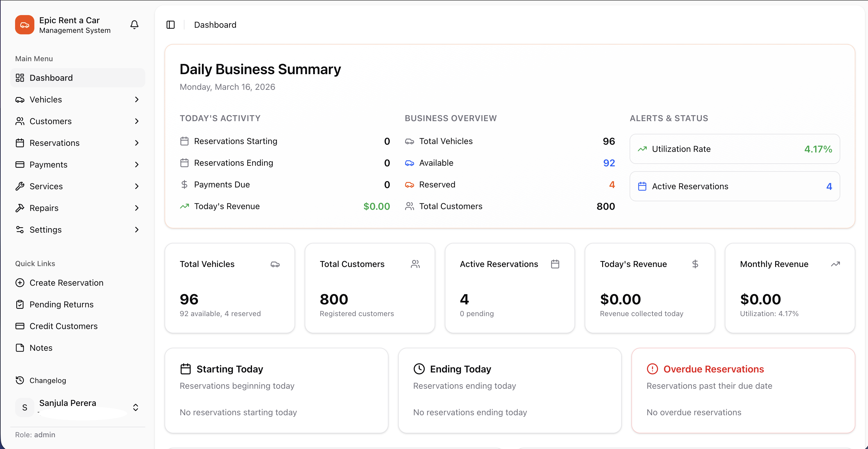Open the Payments menu item
868x449 pixels.
coord(49,165)
